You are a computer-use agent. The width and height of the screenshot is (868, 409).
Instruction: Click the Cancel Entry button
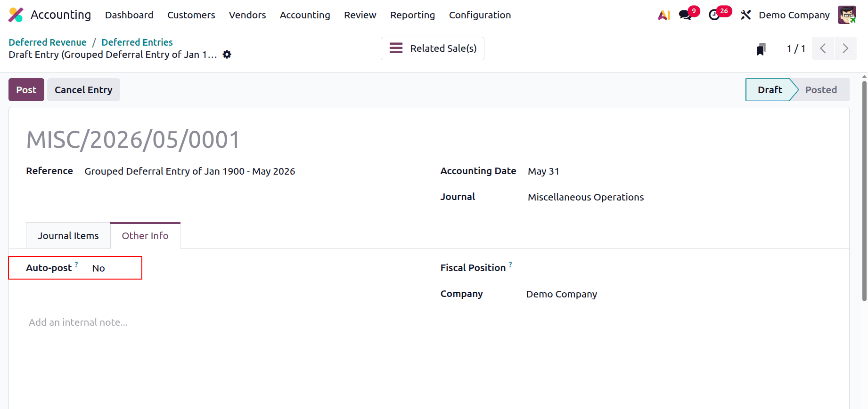point(83,90)
